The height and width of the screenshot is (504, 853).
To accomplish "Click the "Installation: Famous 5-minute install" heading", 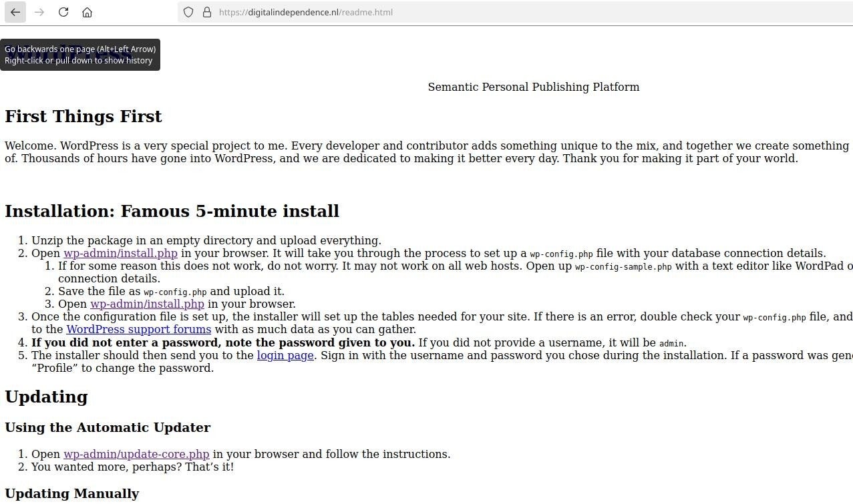I will pos(172,212).
